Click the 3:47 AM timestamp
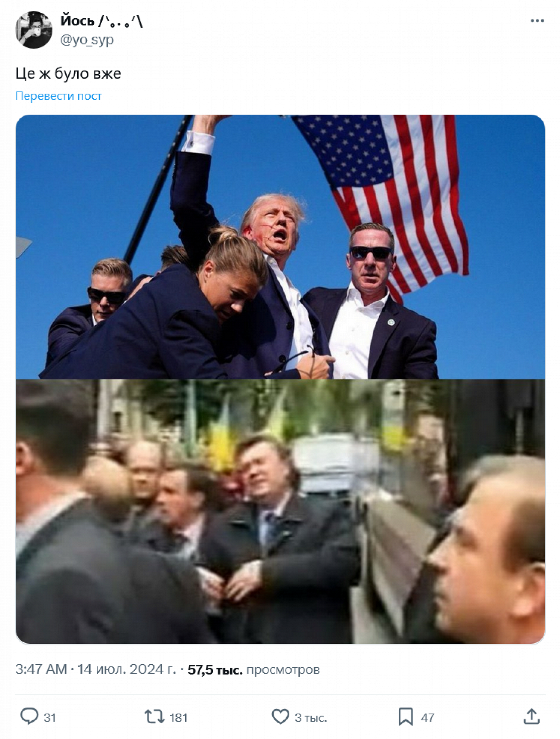This screenshot has height=739, width=560. pyautogui.click(x=41, y=669)
